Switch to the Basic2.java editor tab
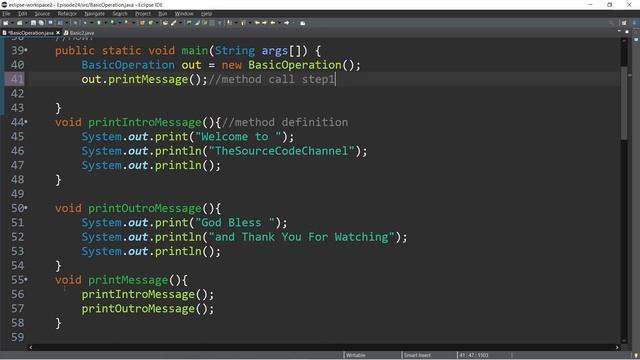This screenshot has height=360, width=640. 80,33
